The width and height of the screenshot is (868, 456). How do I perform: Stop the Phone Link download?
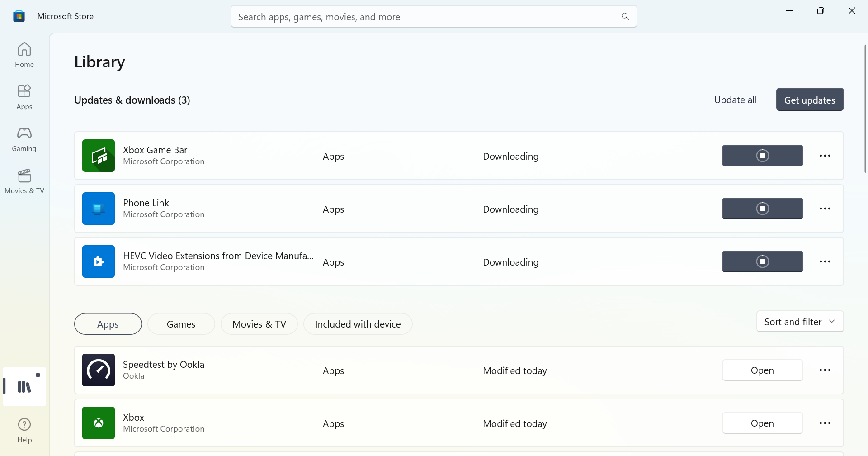click(763, 209)
